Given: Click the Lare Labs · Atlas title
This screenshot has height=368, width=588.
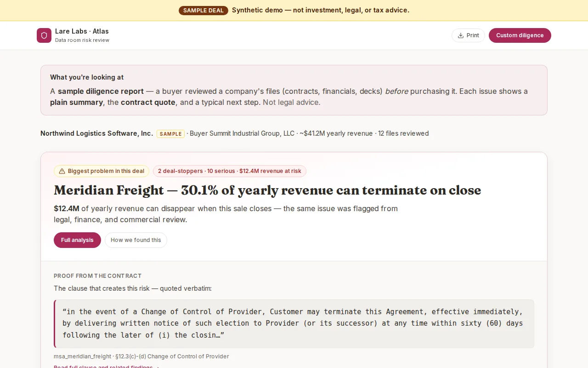Looking at the screenshot, I should (x=82, y=31).
